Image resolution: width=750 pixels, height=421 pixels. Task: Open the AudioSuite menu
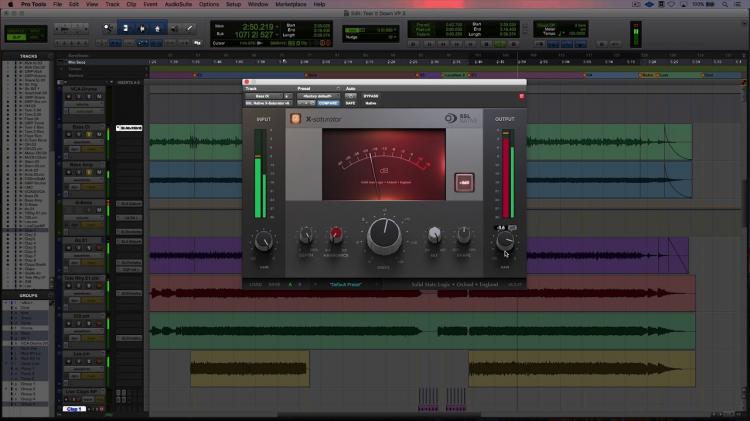(178, 4)
